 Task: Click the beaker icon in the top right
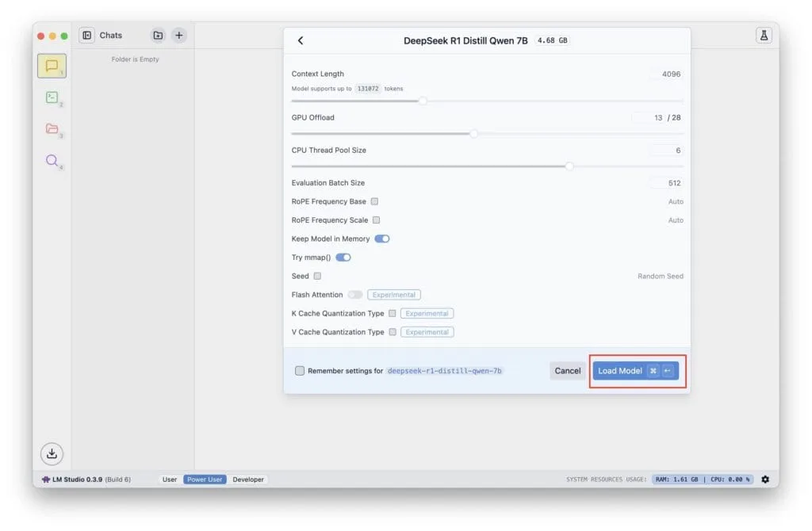pyautogui.click(x=763, y=36)
